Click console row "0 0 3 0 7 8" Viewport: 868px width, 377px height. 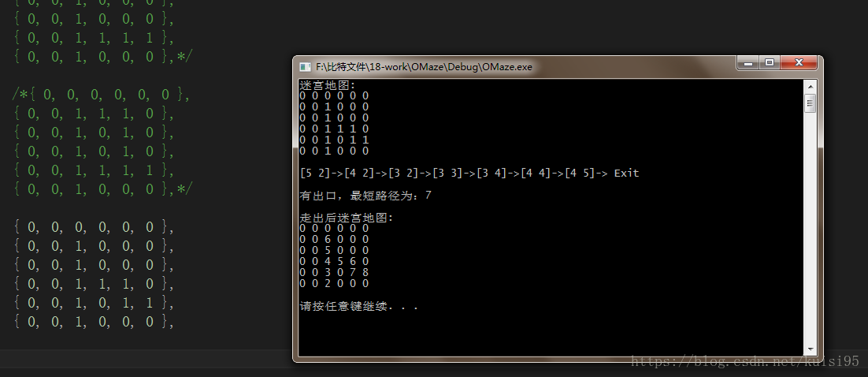[334, 272]
